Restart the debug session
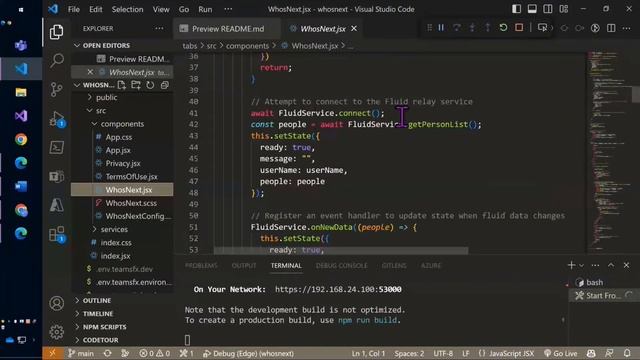Screen dimensions: 640x360 tap(503, 28)
